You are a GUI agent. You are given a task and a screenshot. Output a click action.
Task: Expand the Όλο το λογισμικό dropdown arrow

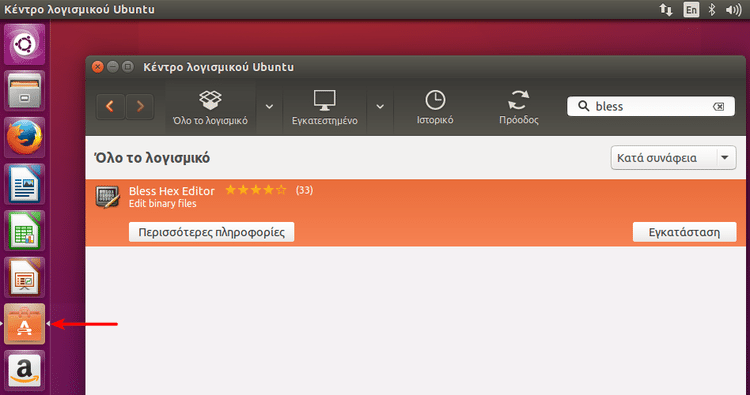pos(269,107)
